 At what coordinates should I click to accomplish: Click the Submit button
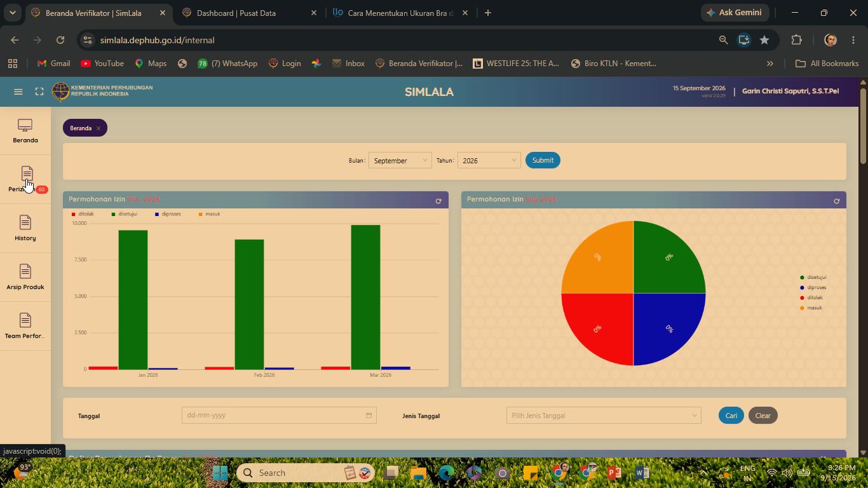(x=543, y=160)
